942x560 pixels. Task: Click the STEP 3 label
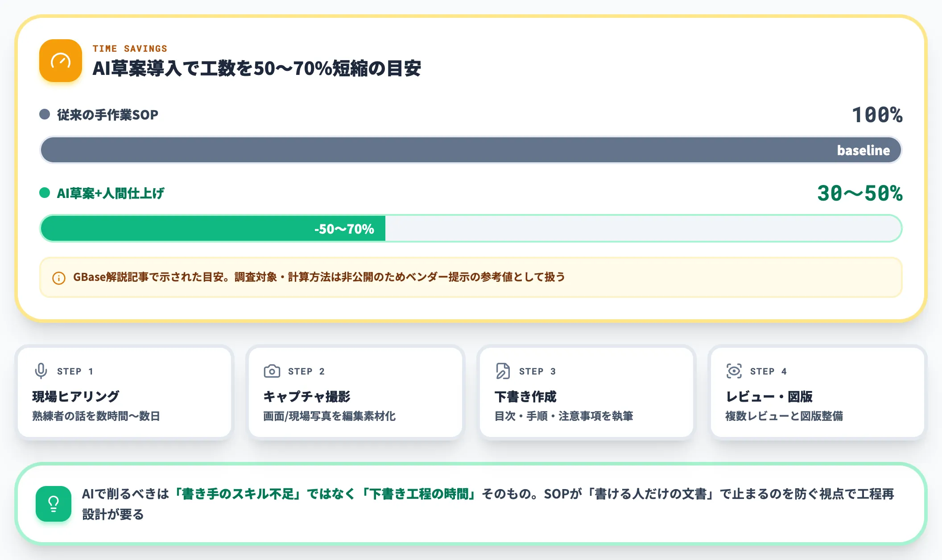pyautogui.click(x=537, y=371)
